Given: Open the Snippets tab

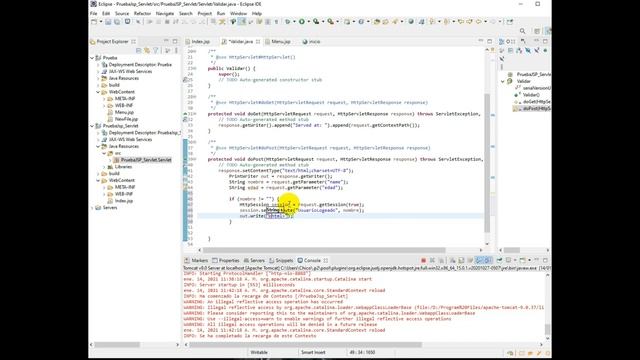Looking at the screenshot, I should (281, 260).
